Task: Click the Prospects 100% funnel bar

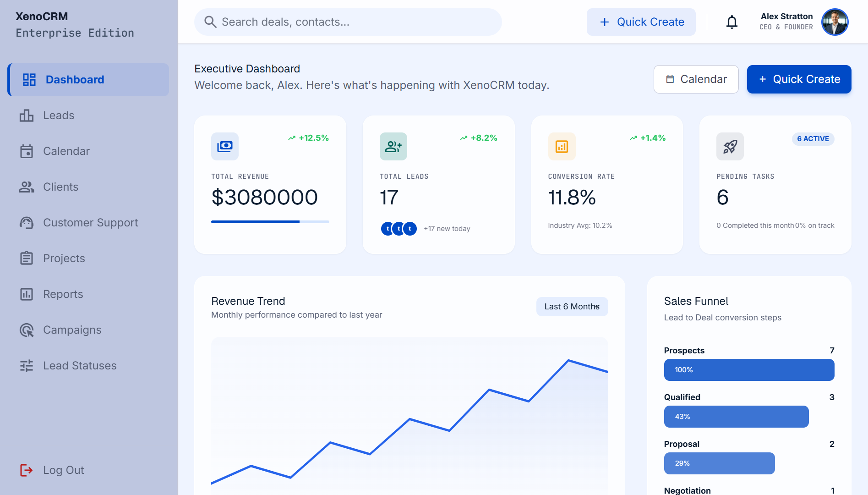Action: (x=749, y=370)
